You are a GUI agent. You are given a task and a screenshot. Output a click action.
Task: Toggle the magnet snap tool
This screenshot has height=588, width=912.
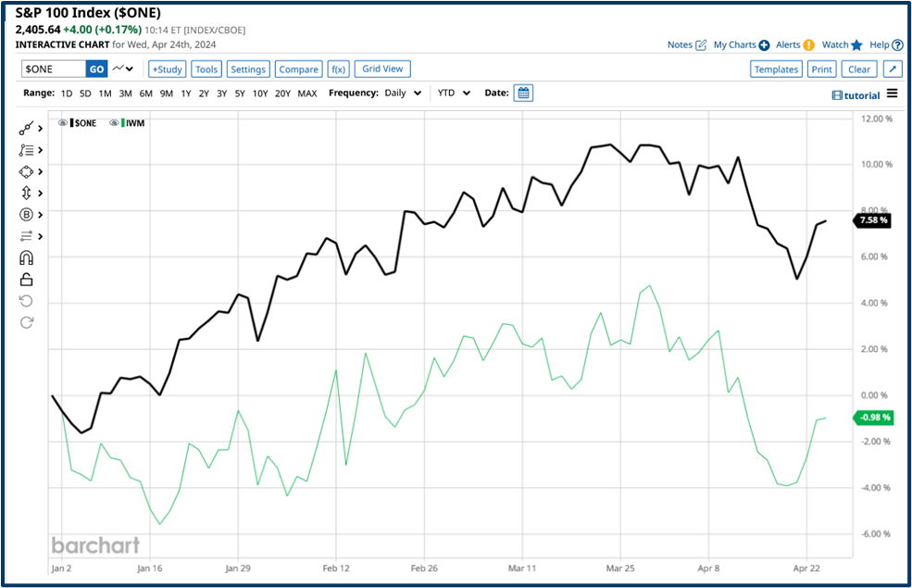tap(25, 257)
